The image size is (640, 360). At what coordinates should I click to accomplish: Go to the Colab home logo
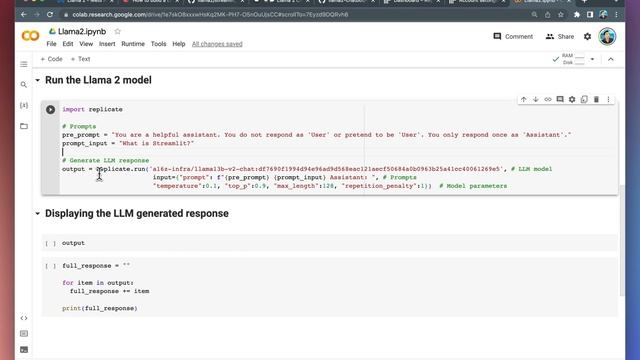[30, 36]
